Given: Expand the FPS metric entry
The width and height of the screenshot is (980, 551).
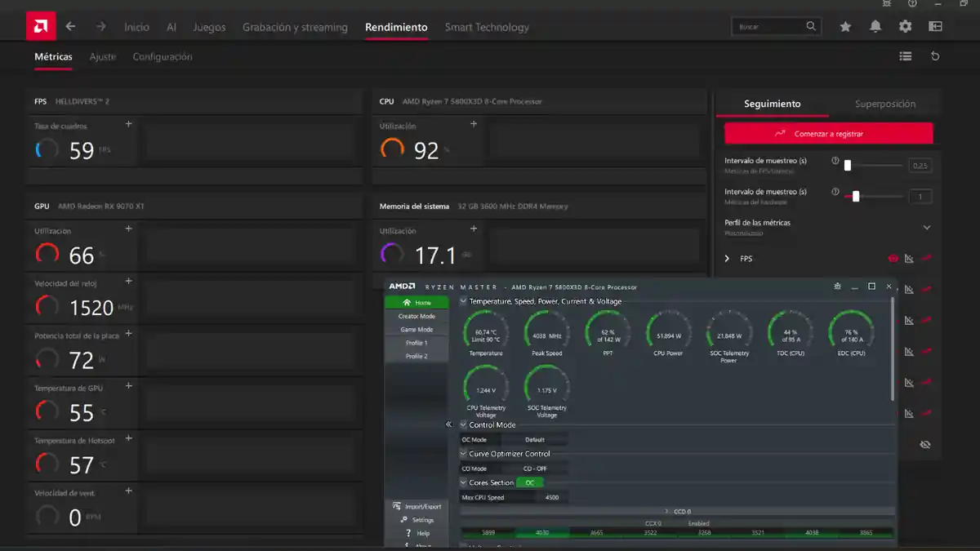Looking at the screenshot, I should (x=727, y=258).
